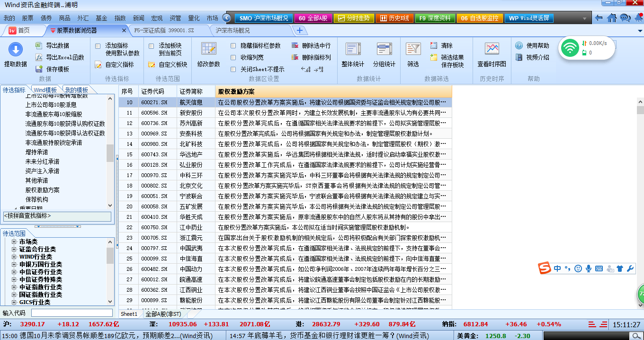This screenshot has height=340, width=644.
Task: Click the 保存模板 save icon
Action: pyautogui.click(x=39, y=69)
